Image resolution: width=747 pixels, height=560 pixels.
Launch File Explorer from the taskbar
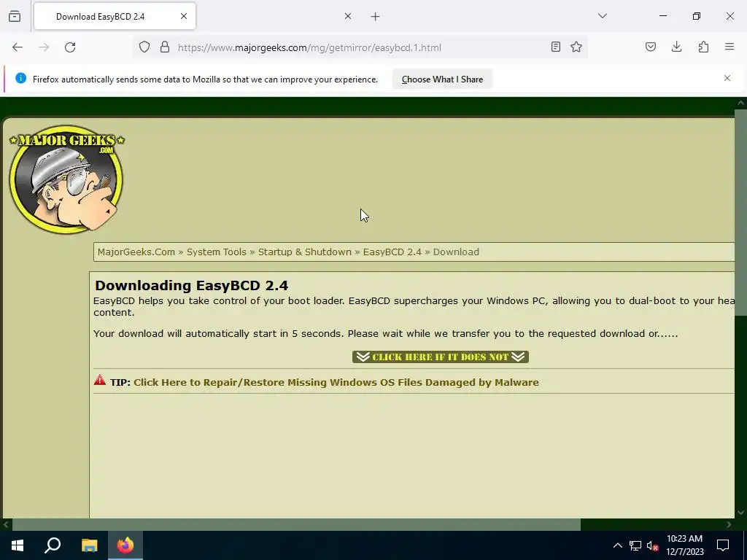[89, 545]
